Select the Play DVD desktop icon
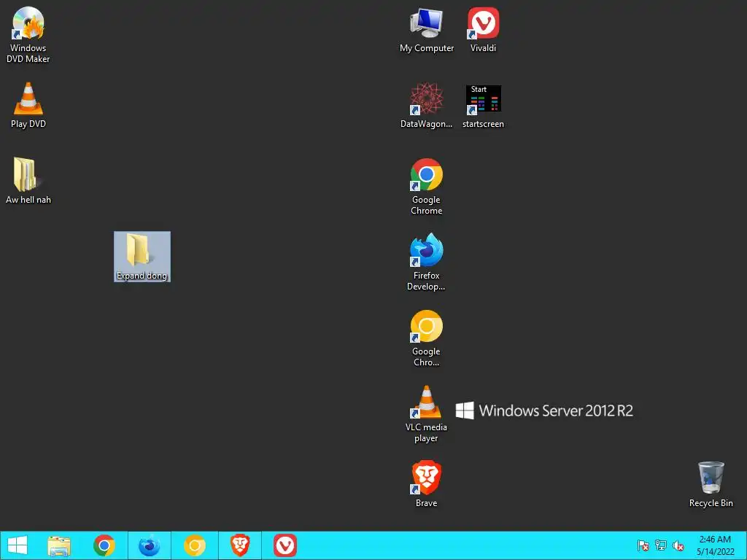 pyautogui.click(x=28, y=105)
